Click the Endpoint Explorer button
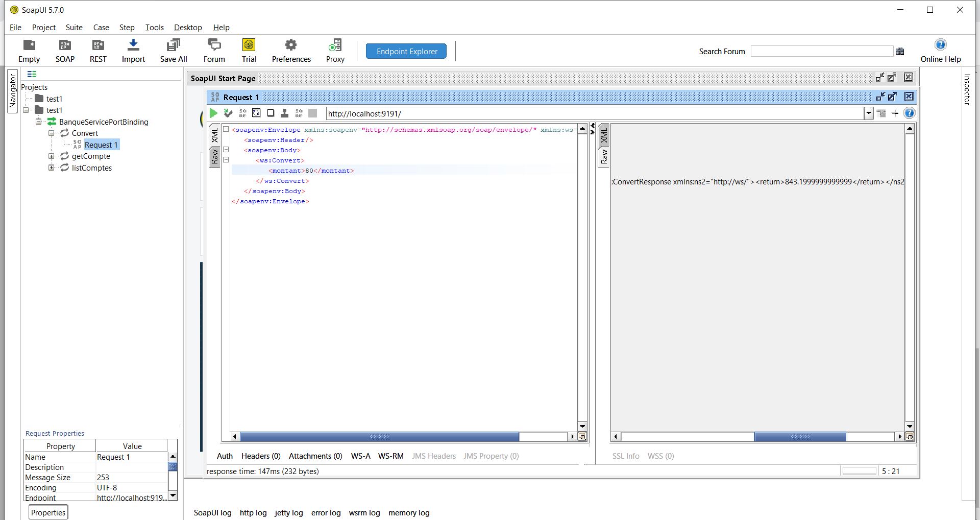980x520 pixels. [x=406, y=51]
